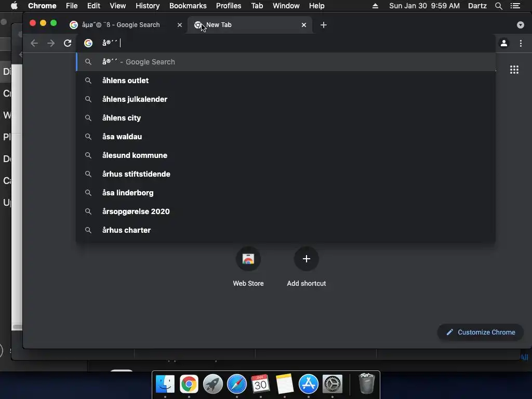Screen dimensions: 532x399
Task: Open the Trash in the Dock
Action: 367,383
